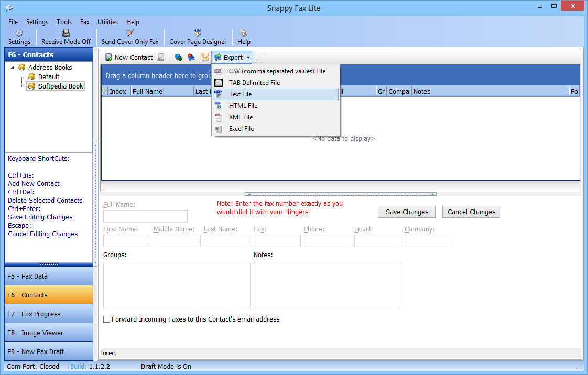Select Text File export option
The width and height of the screenshot is (588, 375).
(276, 94)
